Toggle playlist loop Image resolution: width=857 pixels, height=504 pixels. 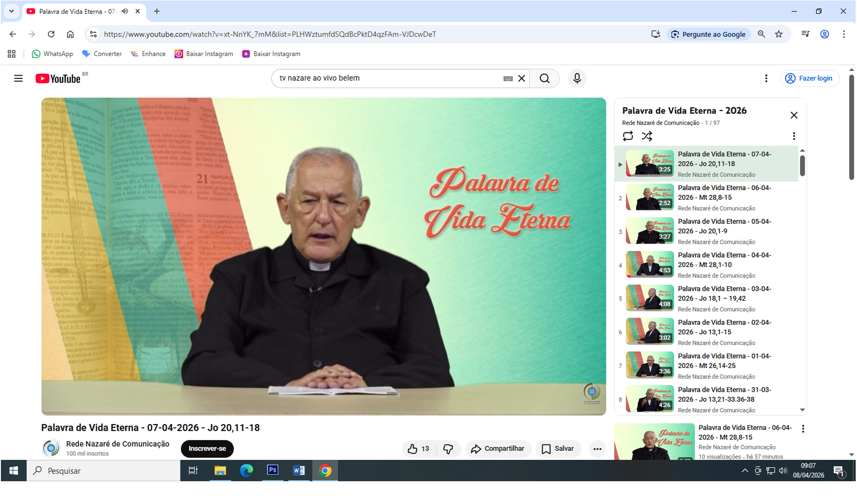click(x=628, y=136)
